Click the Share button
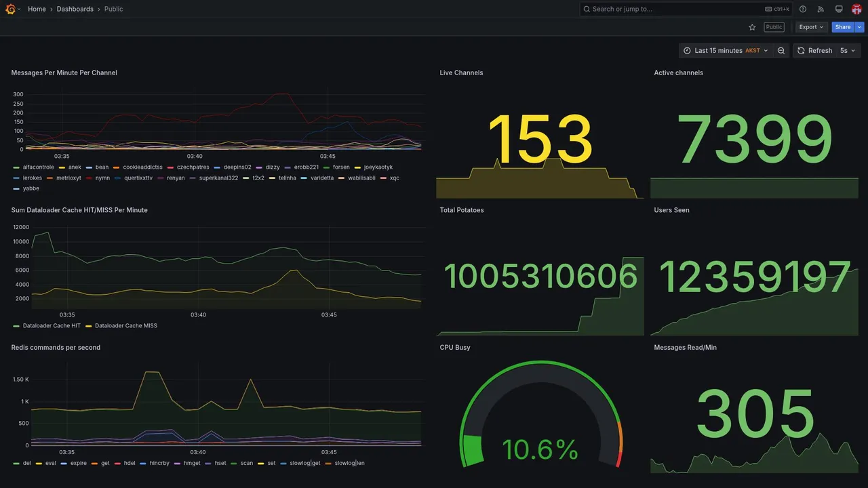 click(x=843, y=27)
